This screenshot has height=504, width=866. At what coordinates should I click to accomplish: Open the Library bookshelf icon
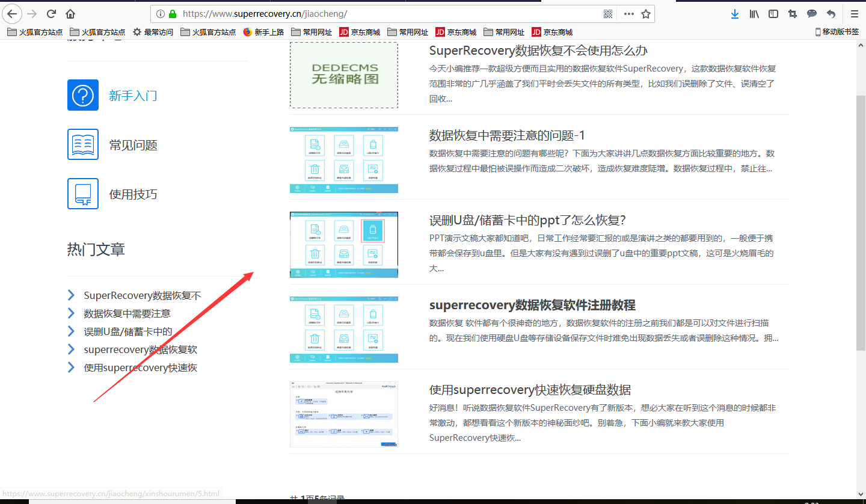pyautogui.click(x=754, y=13)
